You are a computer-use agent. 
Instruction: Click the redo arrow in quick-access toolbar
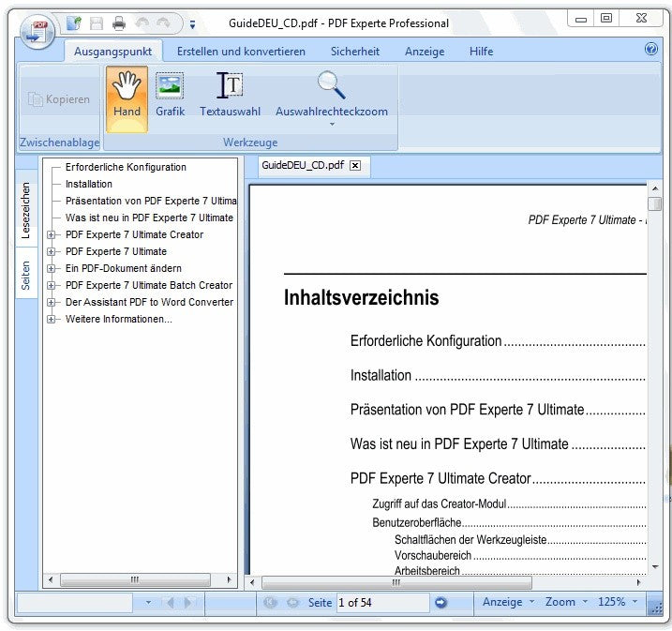(163, 23)
